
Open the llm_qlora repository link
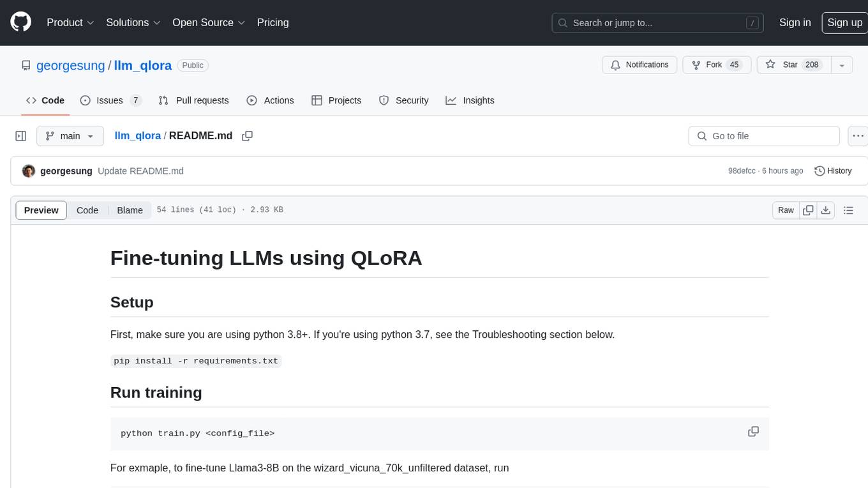(143, 65)
